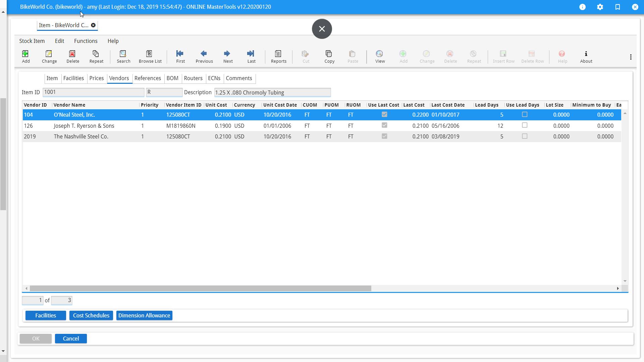
Task: Open the BOM tab
Action: coord(172,78)
